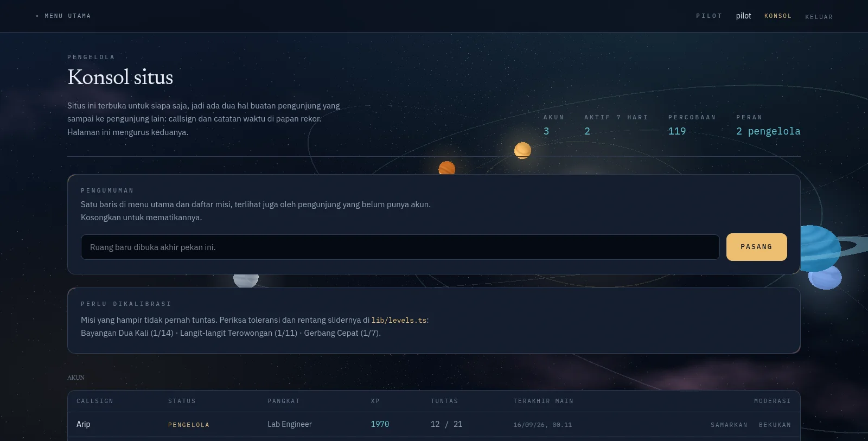The width and height of the screenshot is (868, 441).
Task: Click the Lab Engineer rank cell
Action: pyautogui.click(x=290, y=424)
